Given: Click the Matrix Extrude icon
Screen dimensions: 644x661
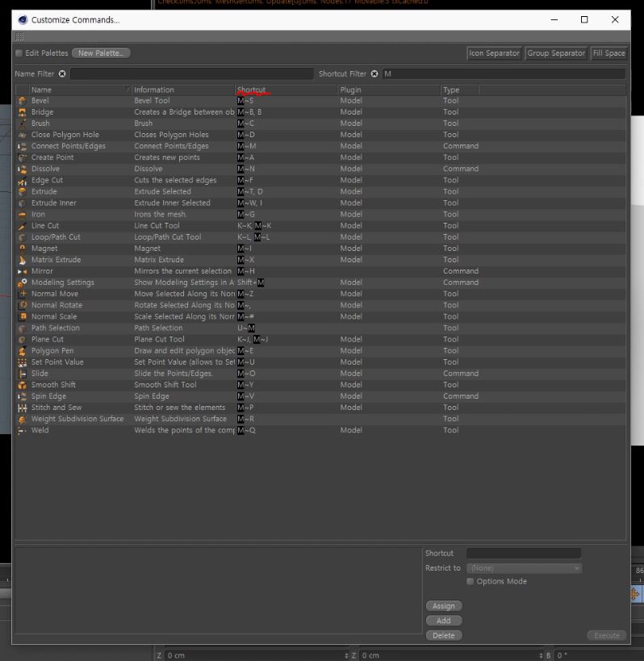Looking at the screenshot, I should pos(23,260).
